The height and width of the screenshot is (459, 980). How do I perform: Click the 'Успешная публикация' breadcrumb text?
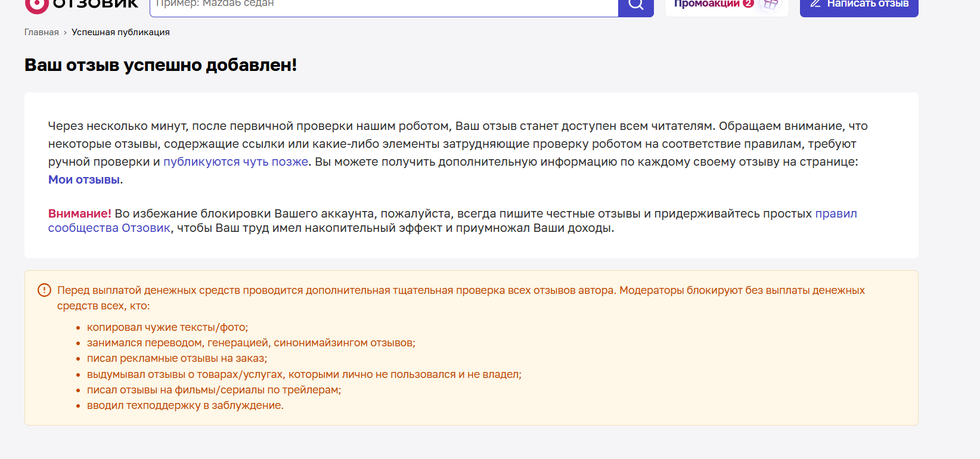coord(120,32)
